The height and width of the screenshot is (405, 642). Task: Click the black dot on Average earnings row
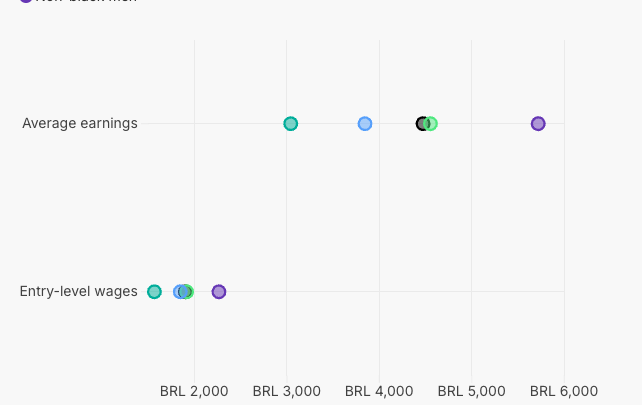pos(421,124)
